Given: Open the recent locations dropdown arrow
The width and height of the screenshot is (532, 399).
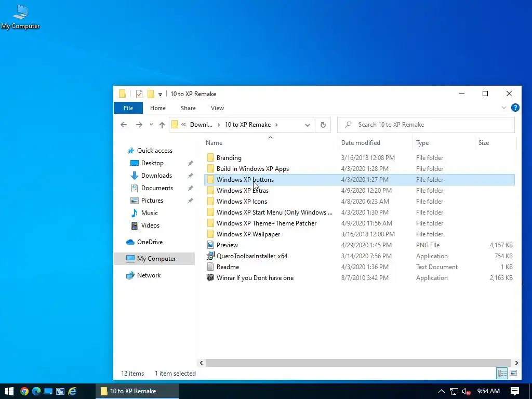Looking at the screenshot, I should tap(151, 125).
